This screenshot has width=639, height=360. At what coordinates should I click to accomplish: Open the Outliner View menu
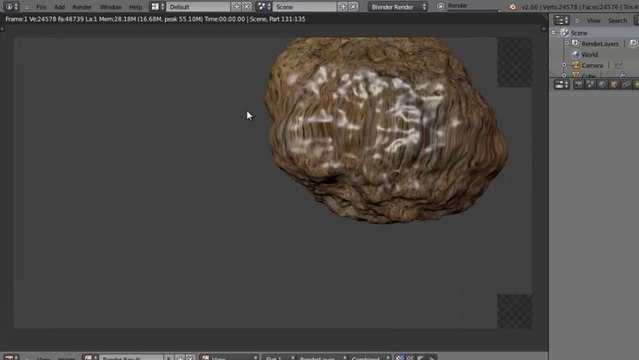tap(593, 20)
